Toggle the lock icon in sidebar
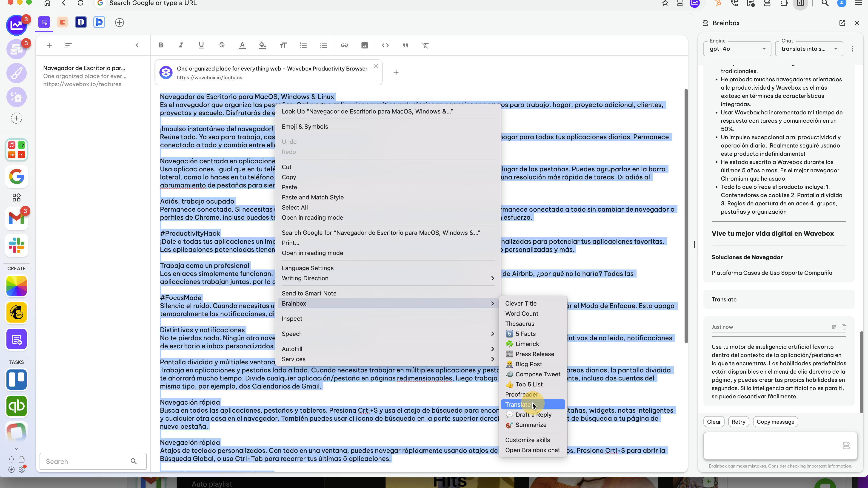 pyautogui.click(x=22, y=459)
